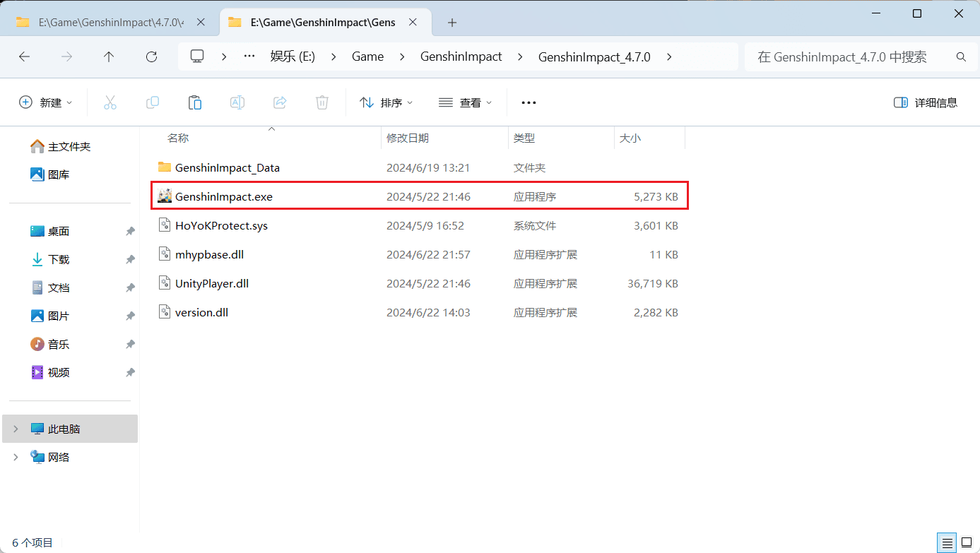Click GenshinImpact_4.7.0 breadcrumb

[594, 57]
